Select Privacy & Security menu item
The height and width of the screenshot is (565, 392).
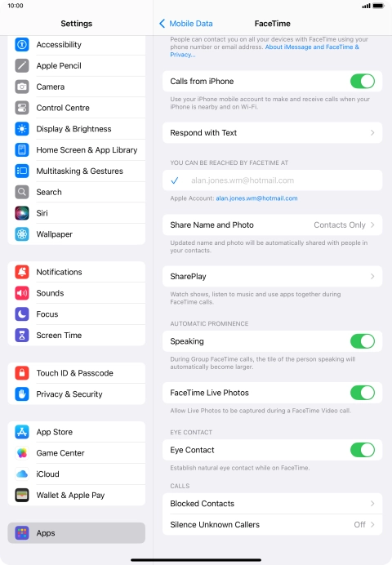(77, 394)
